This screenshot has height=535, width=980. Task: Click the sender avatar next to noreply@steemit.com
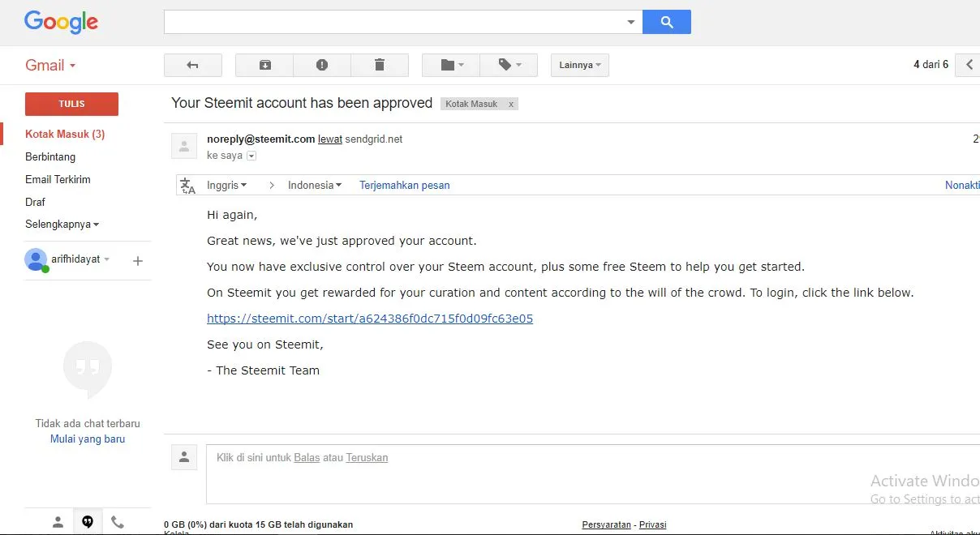point(184,146)
